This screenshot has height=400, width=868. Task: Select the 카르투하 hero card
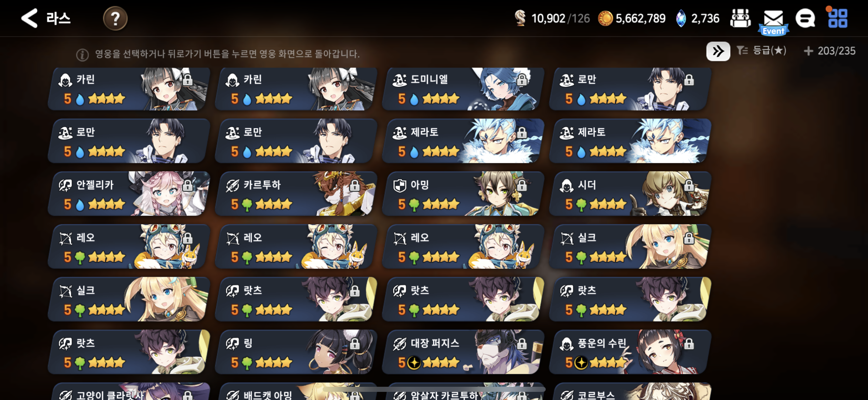296,194
